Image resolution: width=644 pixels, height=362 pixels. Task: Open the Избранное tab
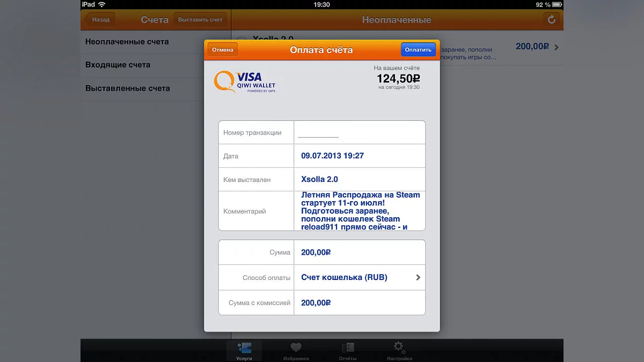pos(296,351)
